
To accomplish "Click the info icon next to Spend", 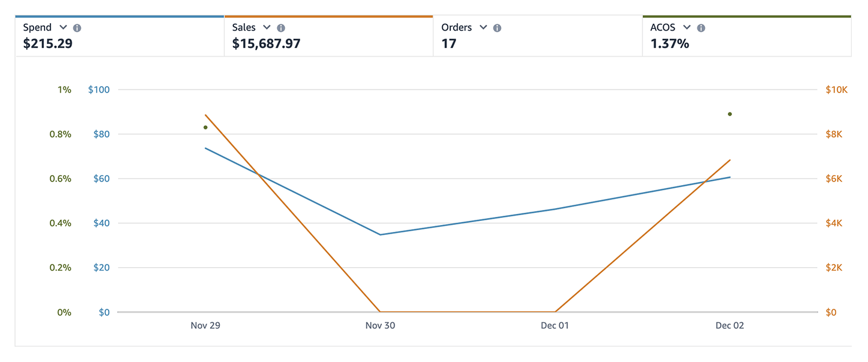I will click(77, 28).
